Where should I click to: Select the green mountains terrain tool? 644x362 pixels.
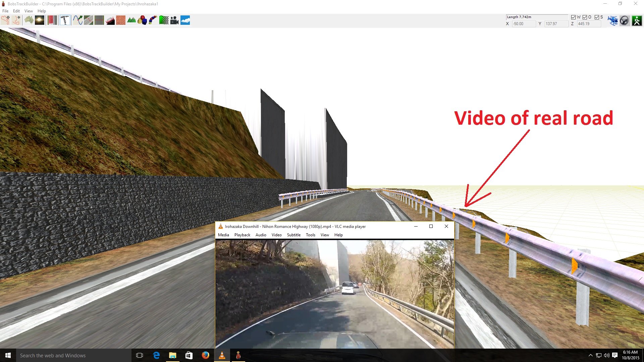pyautogui.click(x=131, y=20)
